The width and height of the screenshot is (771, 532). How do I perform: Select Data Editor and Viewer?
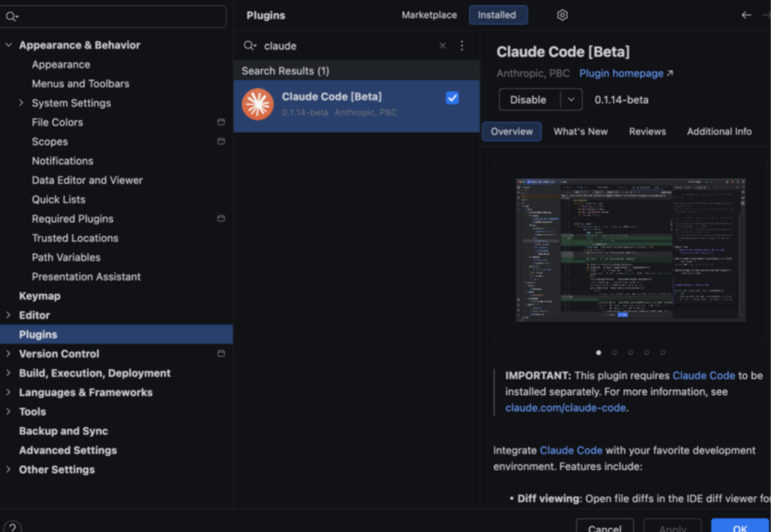pyautogui.click(x=87, y=180)
